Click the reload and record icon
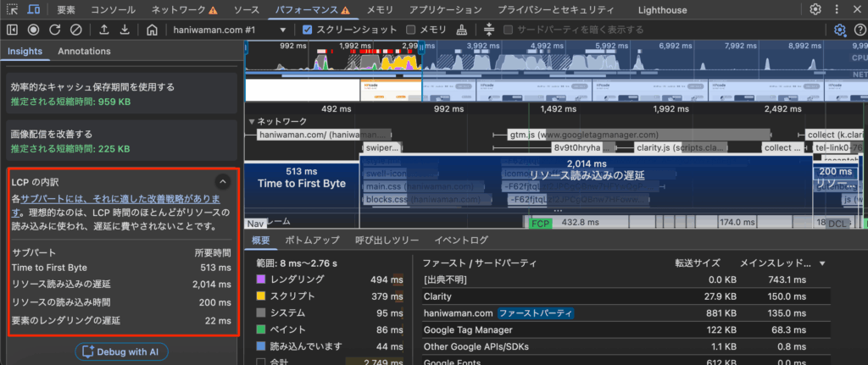Screen dimensions: 868x365 coord(54,30)
